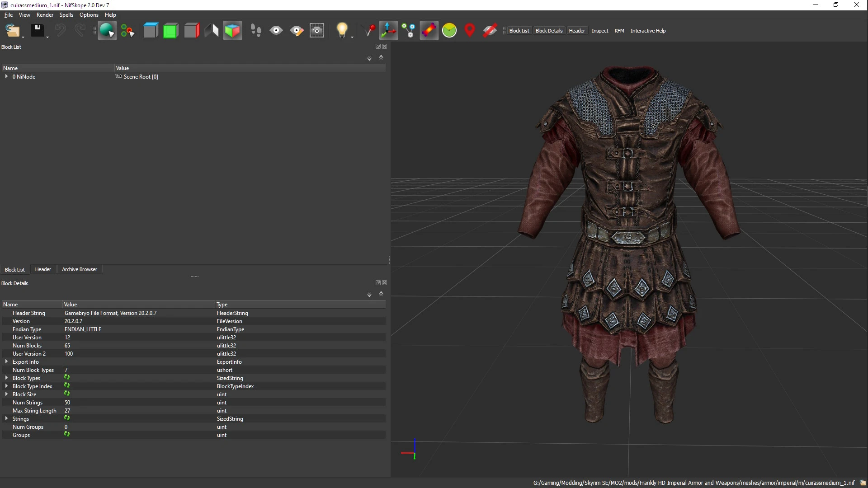Open the Save file dropdown arrow
The height and width of the screenshot is (488, 868).
coord(47,37)
